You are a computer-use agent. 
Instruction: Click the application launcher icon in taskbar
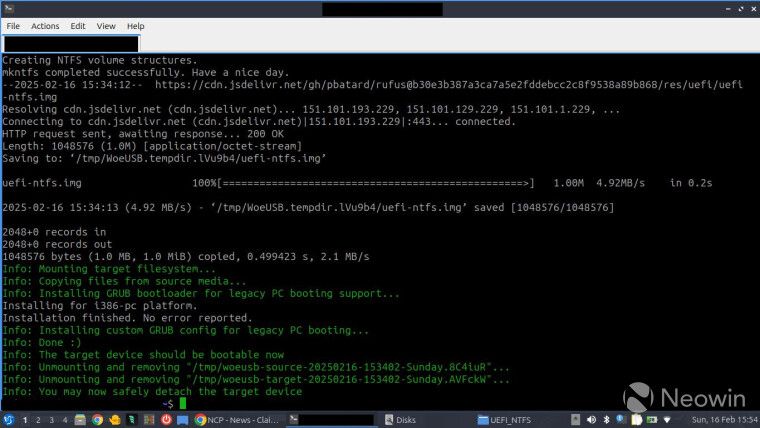(x=9, y=420)
